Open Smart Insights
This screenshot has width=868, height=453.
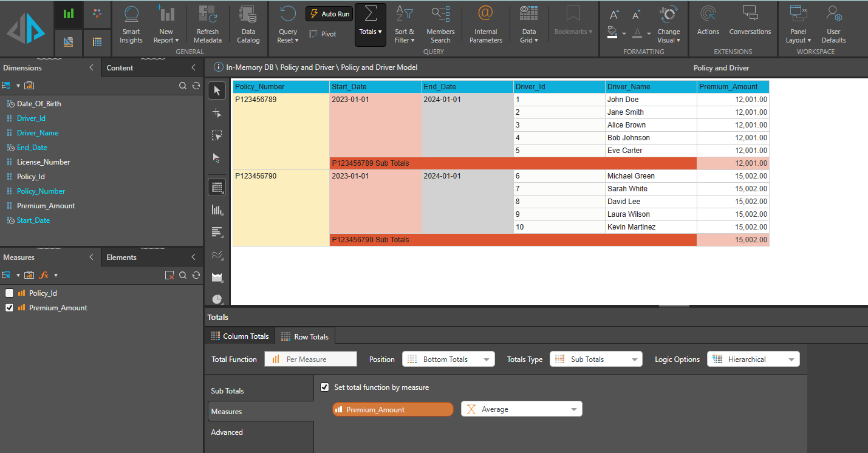pos(131,24)
